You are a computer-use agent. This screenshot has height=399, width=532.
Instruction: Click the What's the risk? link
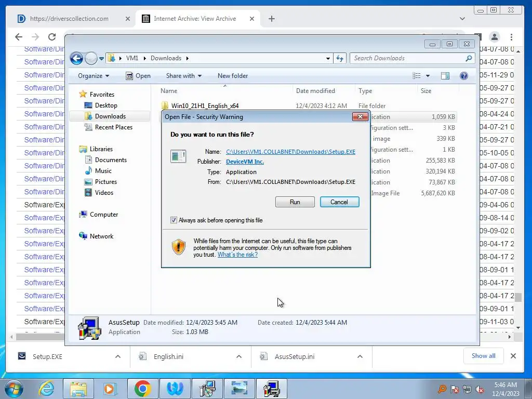click(x=237, y=255)
